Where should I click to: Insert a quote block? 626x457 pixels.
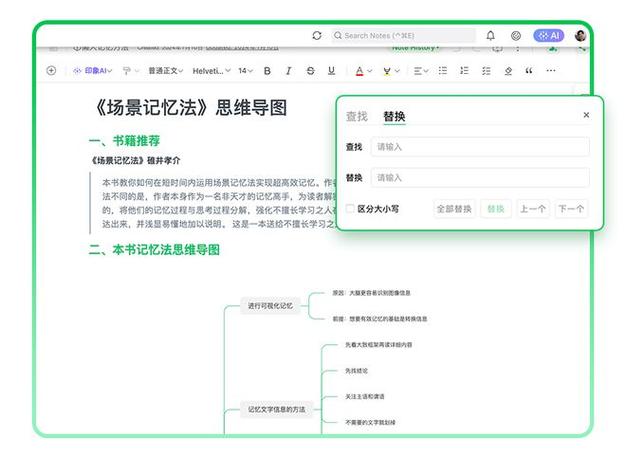tap(529, 71)
